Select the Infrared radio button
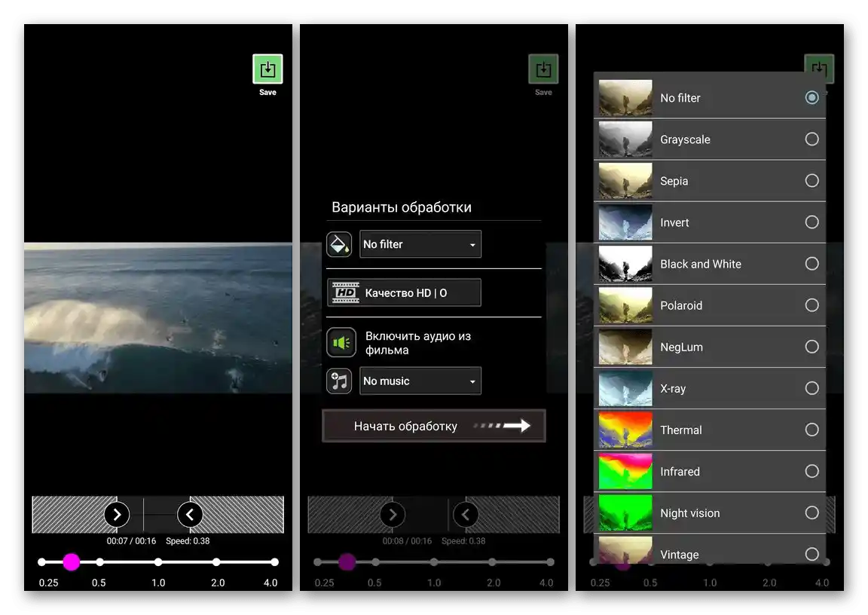Image resolution: width=868 pixels, height=615 pixels. 811,471
